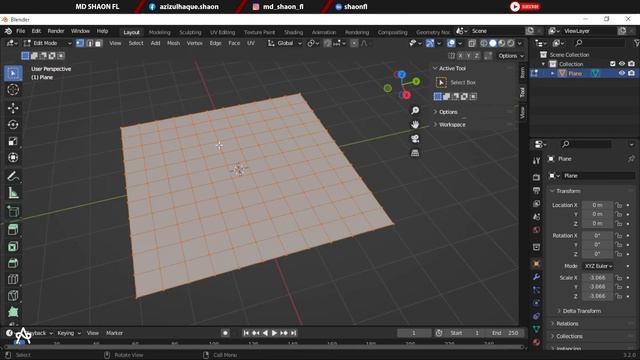This screenshot has width=640, height=360.
Task: Disable Plane in renders camera icon
Action: (x=631, y=73)
